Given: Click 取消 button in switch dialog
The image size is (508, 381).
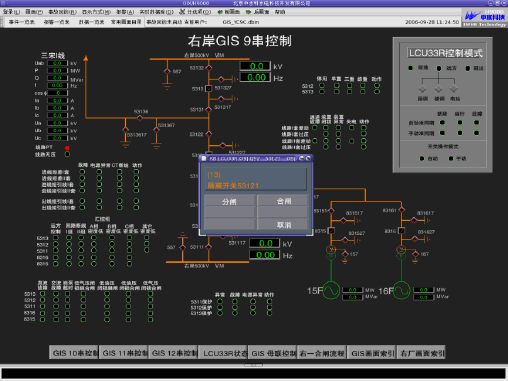Looking at the screenshot, I should [283, 225].
